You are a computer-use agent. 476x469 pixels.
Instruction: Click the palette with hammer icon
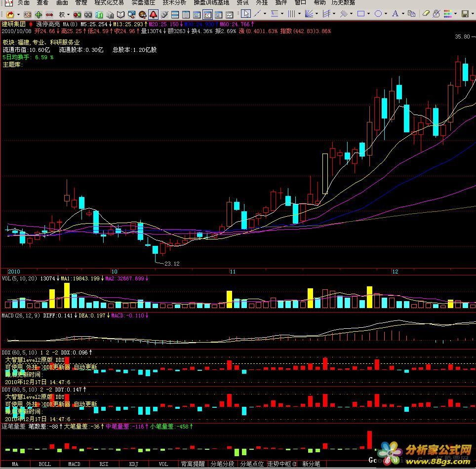click(142, 15)
